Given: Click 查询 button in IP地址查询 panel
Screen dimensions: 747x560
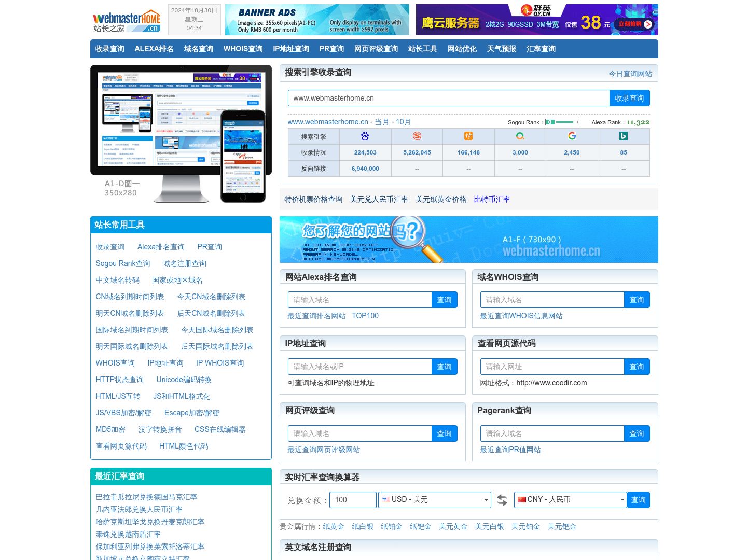Looking at the screenshot, I should (444, 367).
